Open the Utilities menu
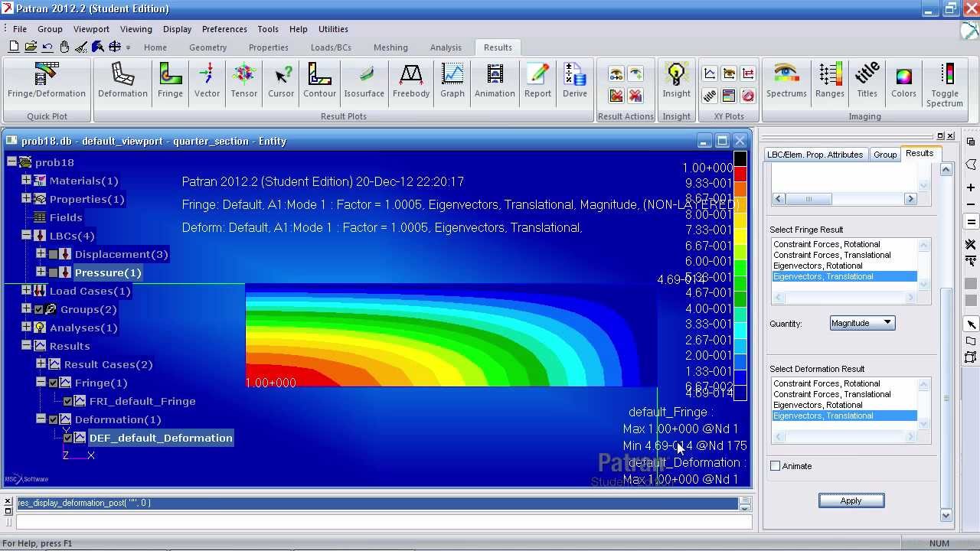The height and width of the screenshot is (551, 980). (333, 29)
